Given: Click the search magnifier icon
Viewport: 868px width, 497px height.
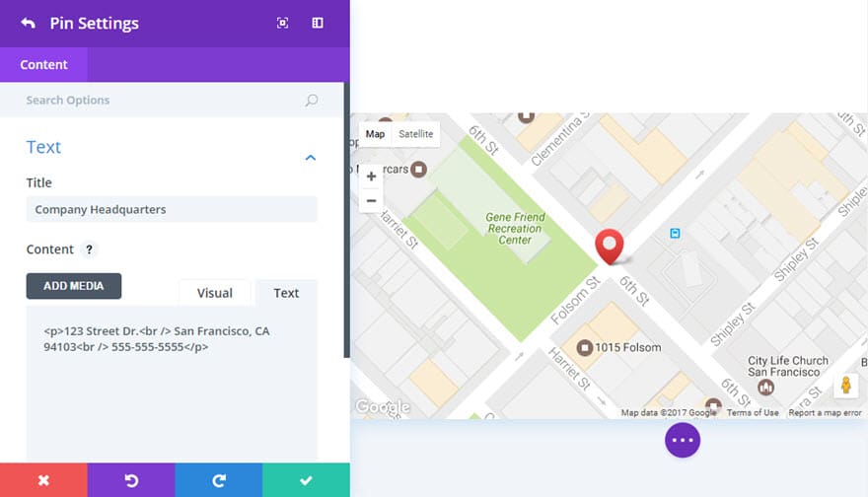Looking at the screenshot, I should point(312,101).
